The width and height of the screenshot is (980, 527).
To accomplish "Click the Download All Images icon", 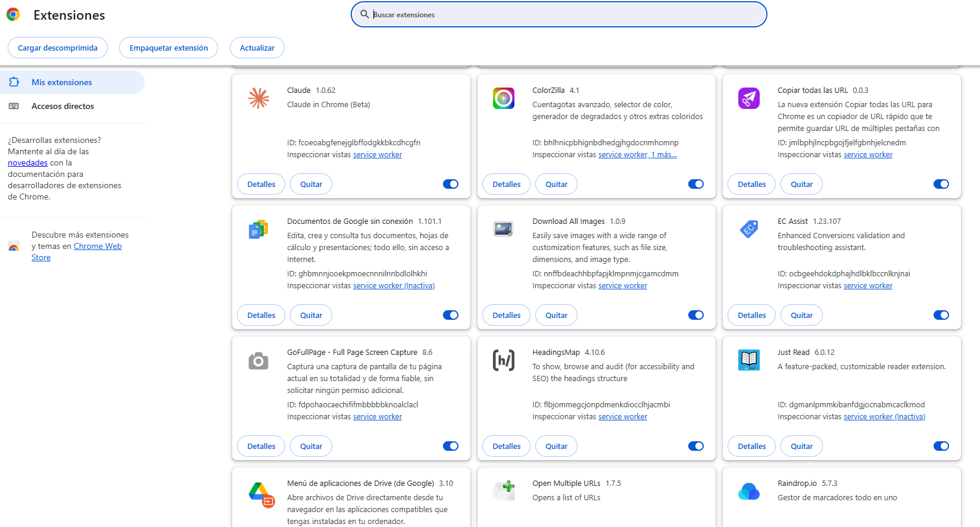I will click(x=504, y=229).
